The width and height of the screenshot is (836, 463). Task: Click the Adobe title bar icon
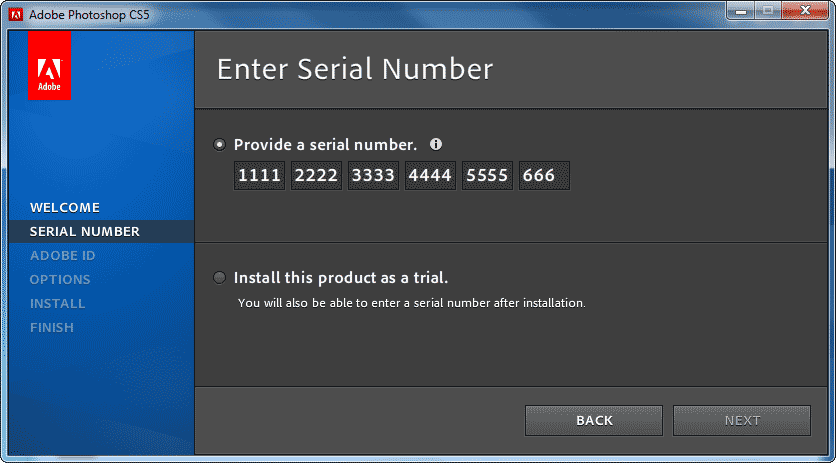(x=15, y=14)
